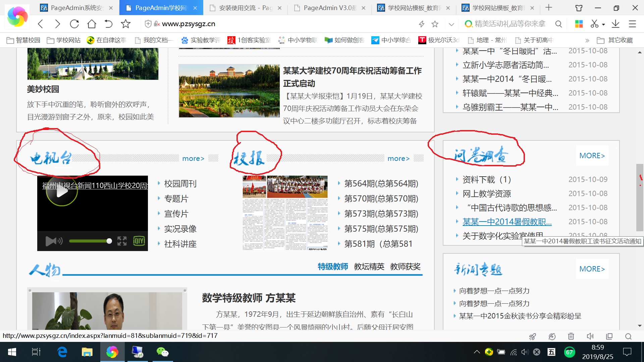
Task: Bookmark page with the star icon beside undo
Action: pyautogui.click(x=125, y=24)
